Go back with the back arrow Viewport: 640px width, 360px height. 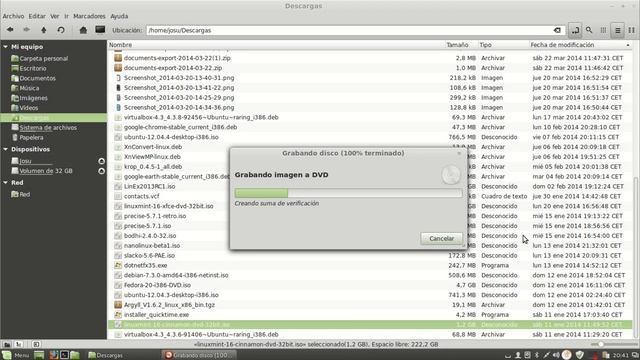click(10, 30)
